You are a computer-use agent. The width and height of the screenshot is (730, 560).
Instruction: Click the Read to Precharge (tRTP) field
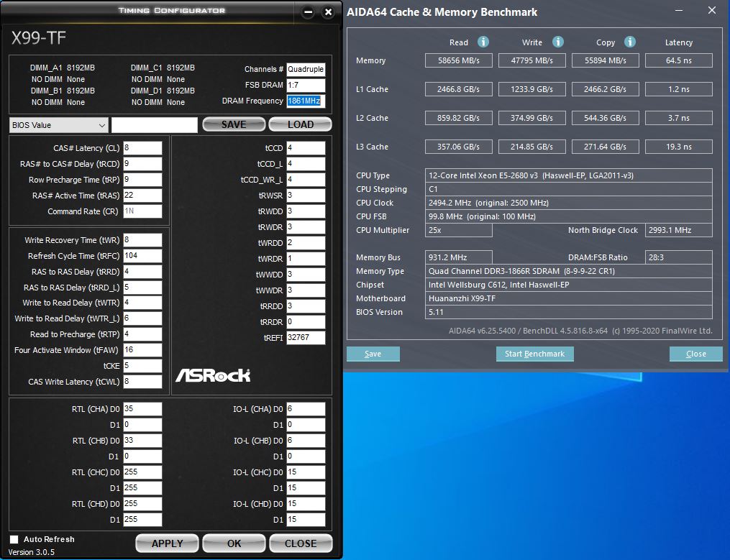click(x=142, y=334)
